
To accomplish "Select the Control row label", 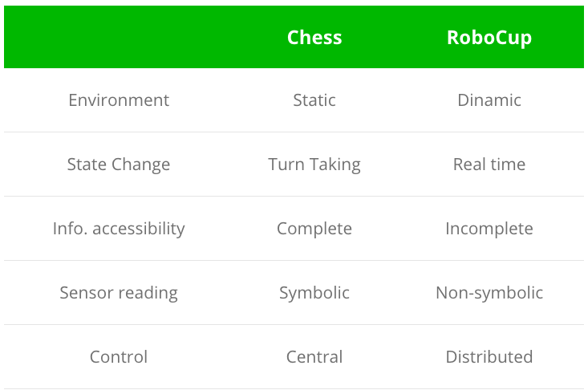I will 119,357.
